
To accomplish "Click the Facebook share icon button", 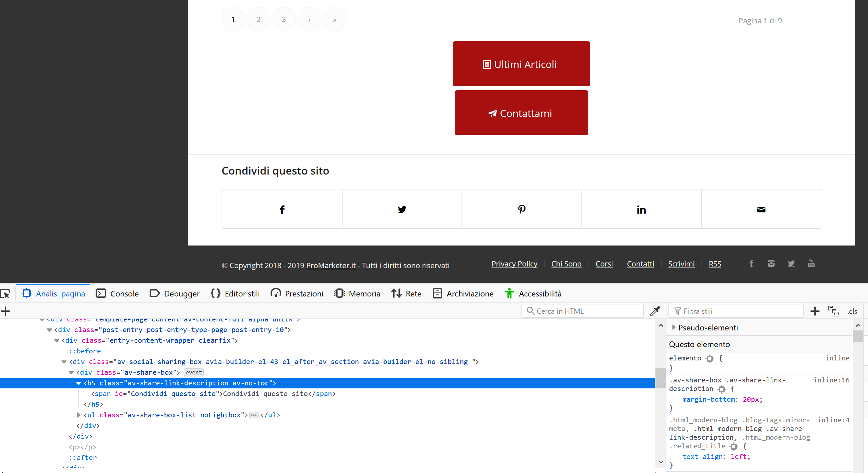I will click(282, 210).
